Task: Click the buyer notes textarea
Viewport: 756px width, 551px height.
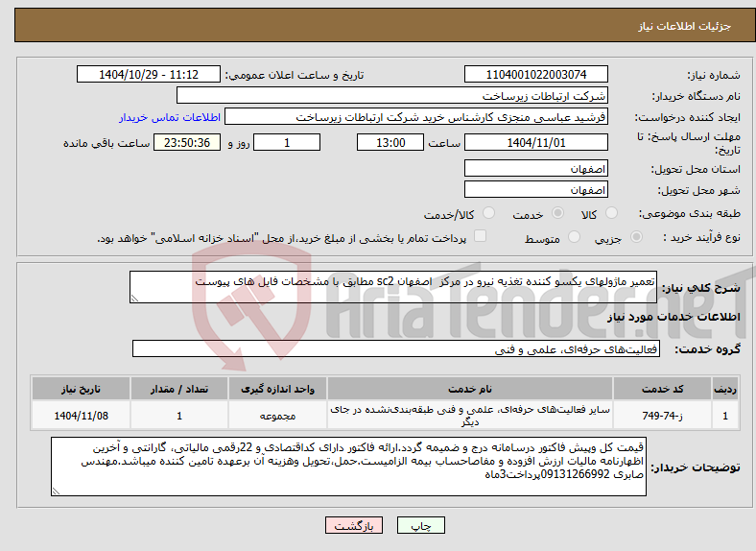Action: [x=348, y=467]
